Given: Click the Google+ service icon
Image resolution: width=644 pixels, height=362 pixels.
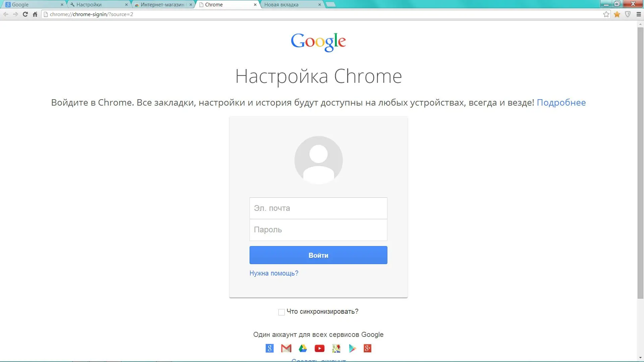Looking at the screenshot, I should pos(368,348).
